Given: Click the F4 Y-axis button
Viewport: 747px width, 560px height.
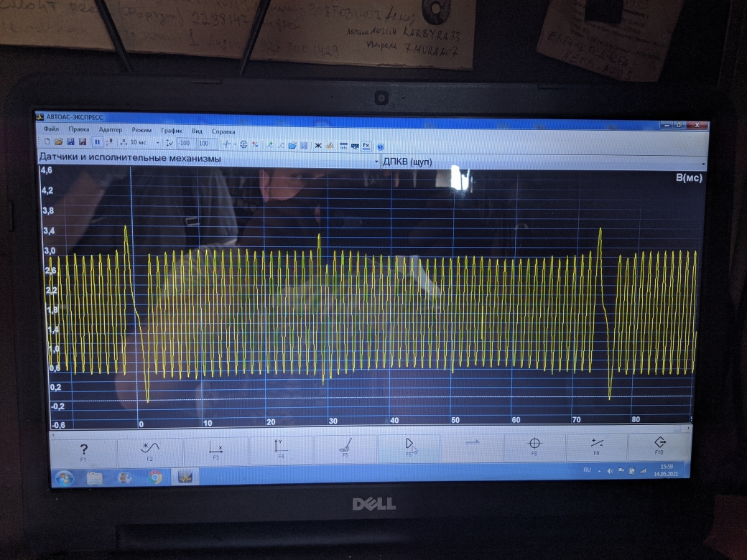Looking at the screenshot, I should [281, 449].
